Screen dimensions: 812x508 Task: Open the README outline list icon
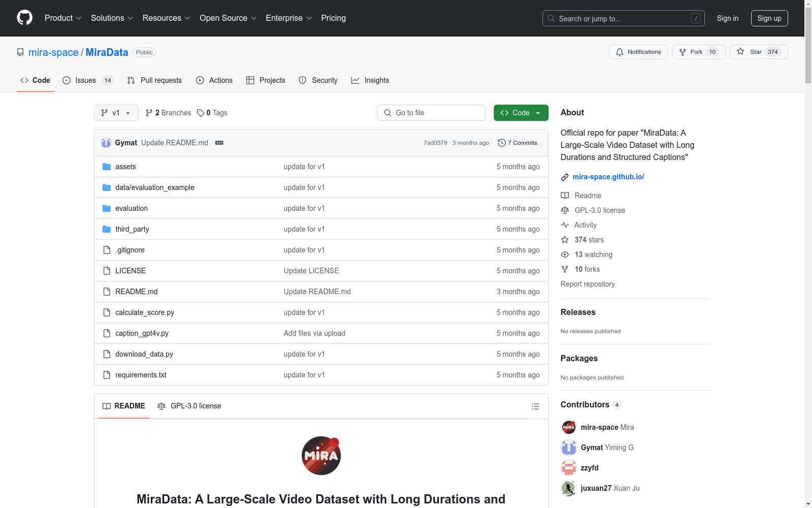point(535,406)
